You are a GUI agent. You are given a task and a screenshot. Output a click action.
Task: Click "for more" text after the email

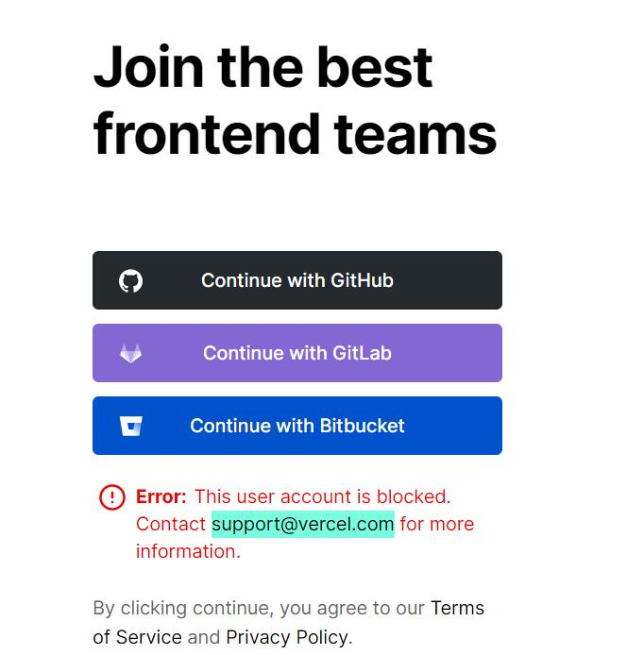click(x=436, y=524)
